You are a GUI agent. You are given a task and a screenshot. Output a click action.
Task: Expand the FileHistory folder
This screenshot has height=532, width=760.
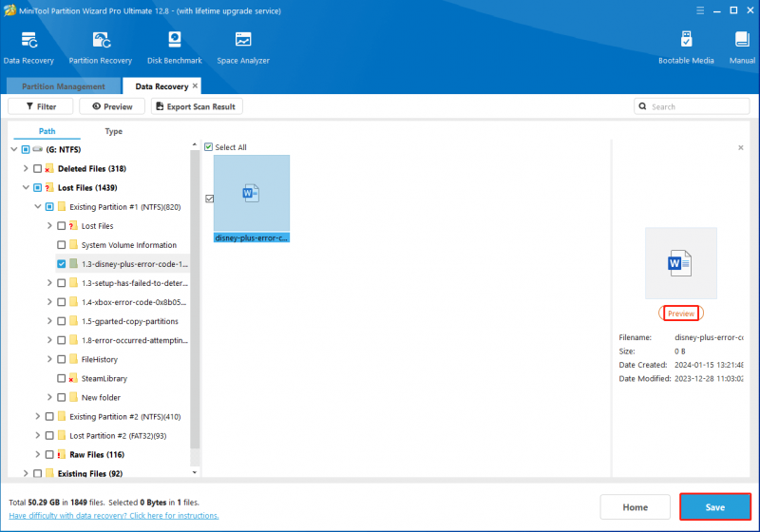tap(49, 359)
